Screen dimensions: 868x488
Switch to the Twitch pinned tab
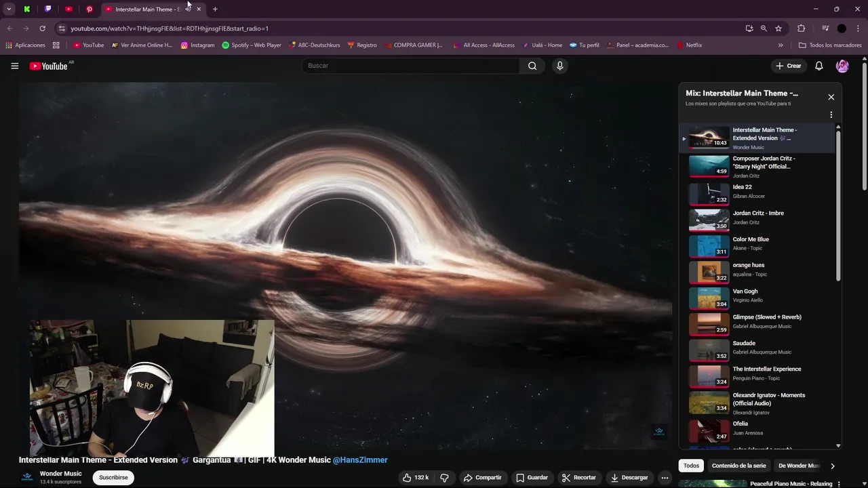[x=47, y=9]
